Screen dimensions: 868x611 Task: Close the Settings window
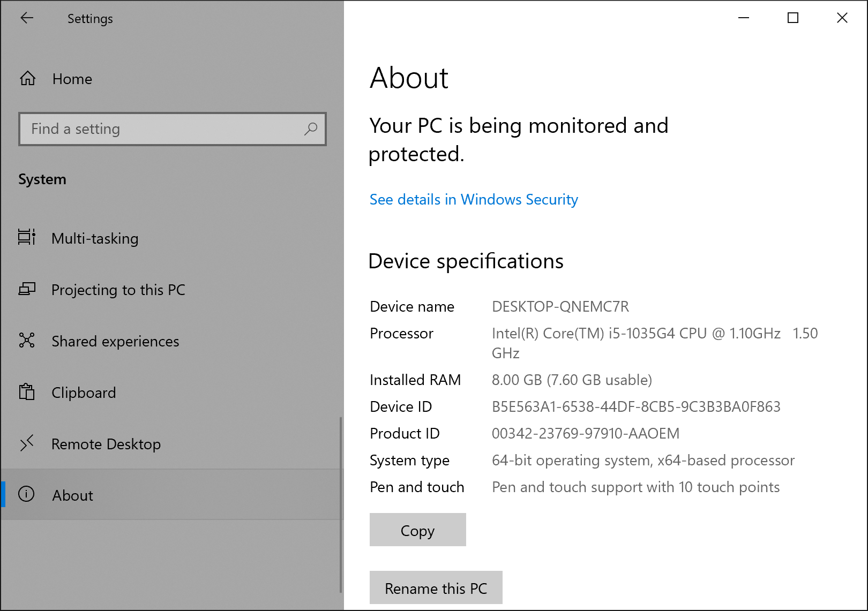pos(842,18)
